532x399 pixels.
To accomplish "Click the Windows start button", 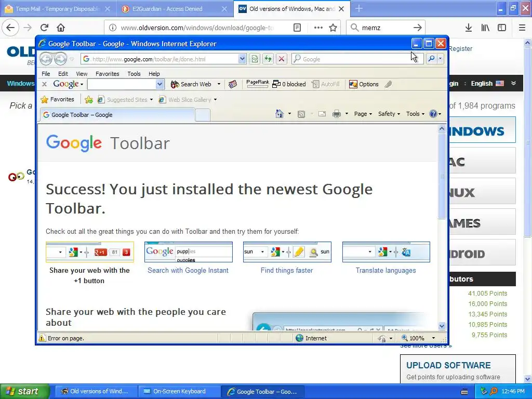I will 24,391.
